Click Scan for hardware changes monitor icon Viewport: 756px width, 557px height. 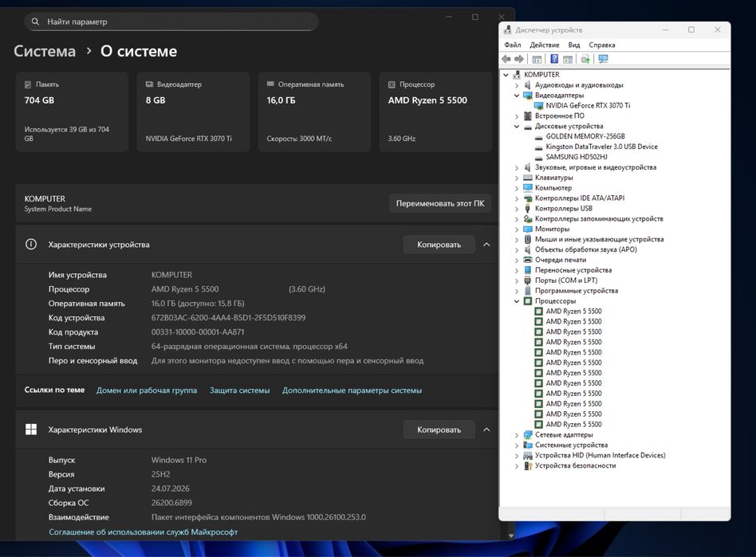pyautogui.click(x=603, y=59)
